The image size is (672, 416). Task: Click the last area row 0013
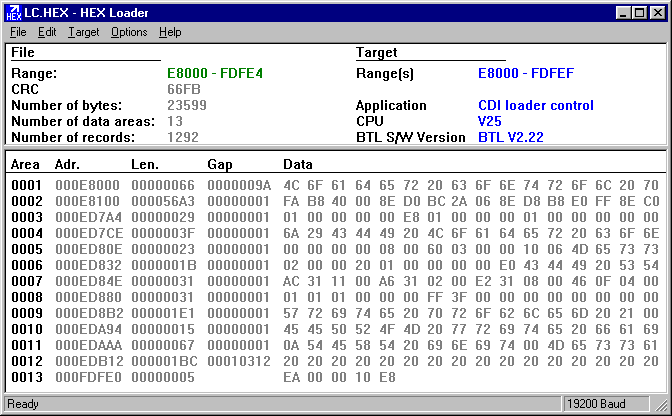coord(26,377)
